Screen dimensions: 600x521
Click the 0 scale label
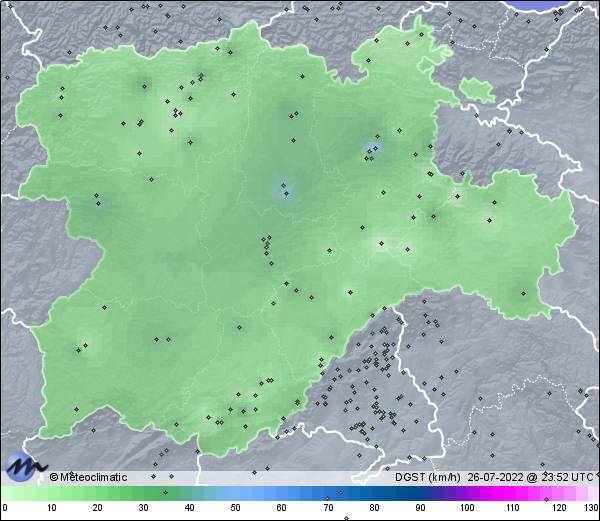[x=4, y=507]
